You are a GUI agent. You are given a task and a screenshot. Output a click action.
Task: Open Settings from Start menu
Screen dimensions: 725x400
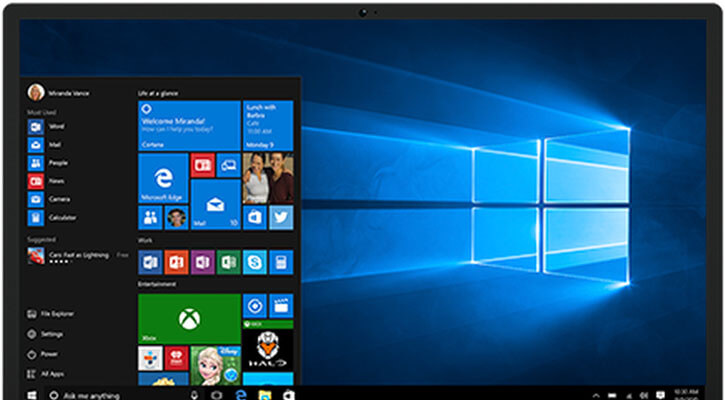click(52, 334)
